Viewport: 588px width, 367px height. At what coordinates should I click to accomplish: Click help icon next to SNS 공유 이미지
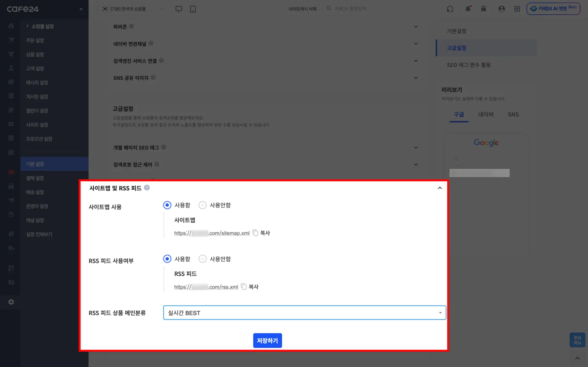[x=153, y=78]
